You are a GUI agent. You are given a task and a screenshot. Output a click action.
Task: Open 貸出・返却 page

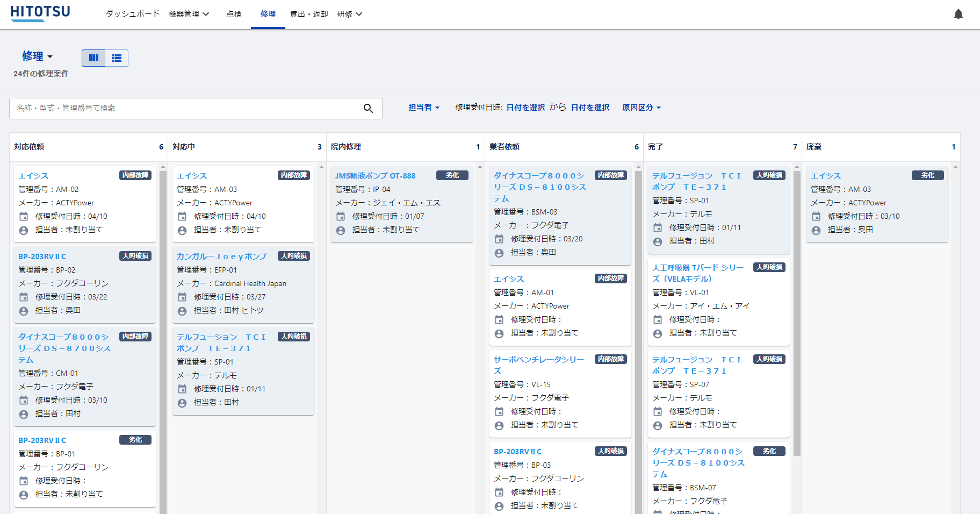tap(309, 14)
